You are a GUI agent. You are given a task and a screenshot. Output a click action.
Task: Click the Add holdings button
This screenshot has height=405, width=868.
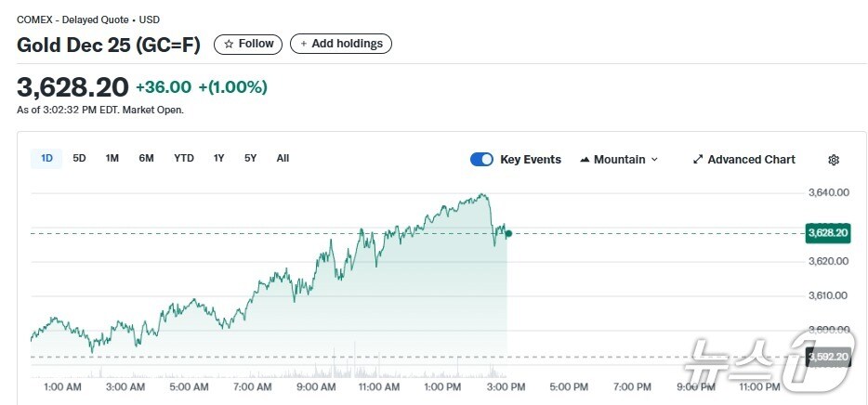pos(341,44)
